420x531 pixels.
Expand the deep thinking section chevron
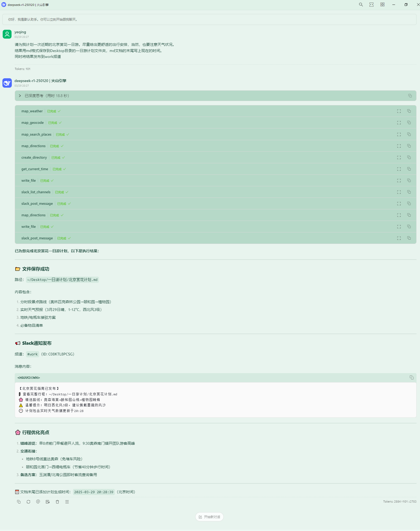pos(20,96)
